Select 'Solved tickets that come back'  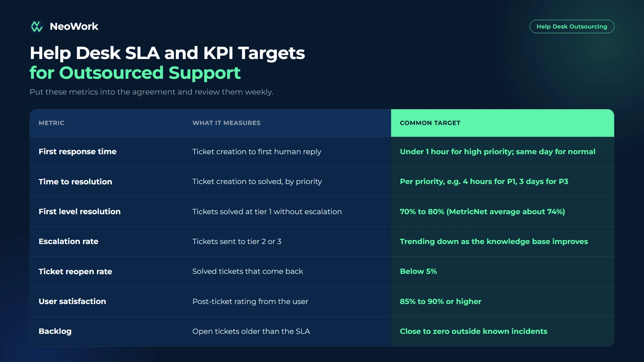[x=248, y=271]
